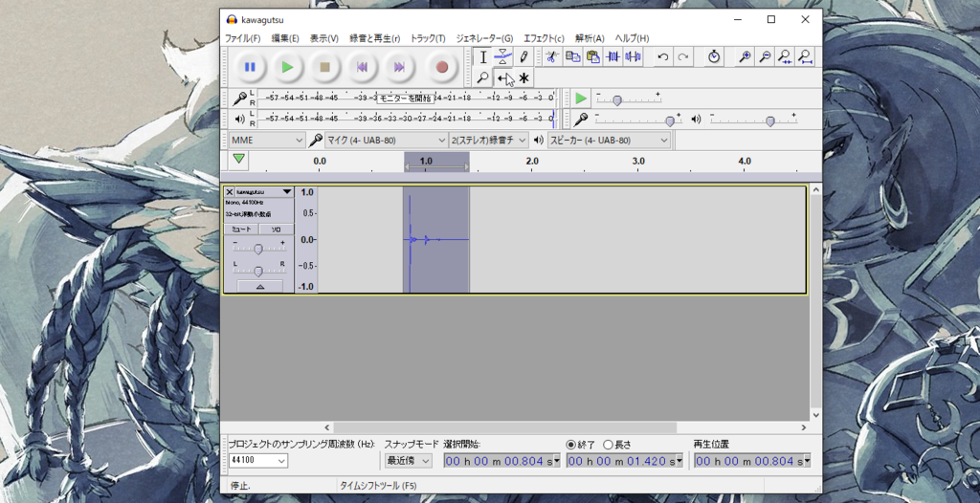Open the スナップモード 最近傍 dropdown

[x=408, y=461]
